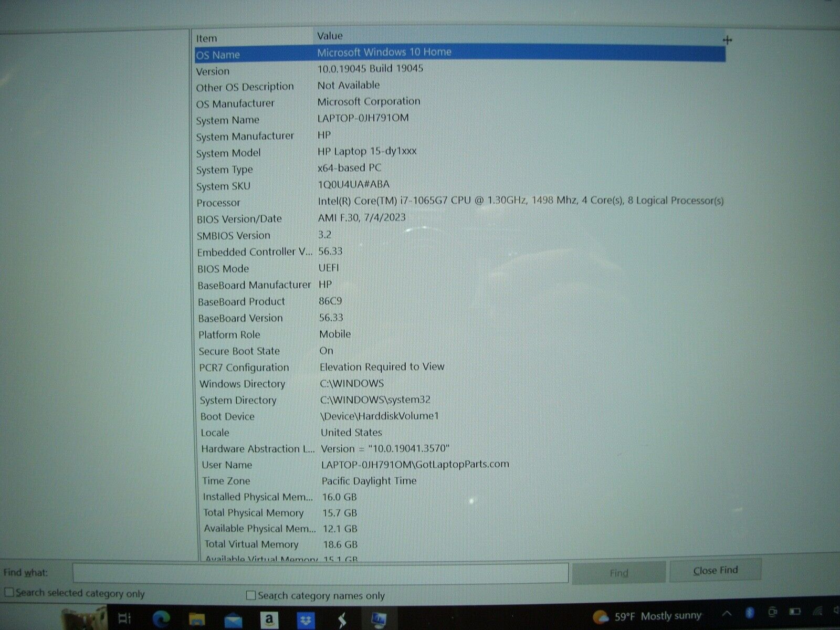This screenshot has height=630, width=840.
Task: Select the BaseBoard Manufacturer row
Action: pos(460,285)
